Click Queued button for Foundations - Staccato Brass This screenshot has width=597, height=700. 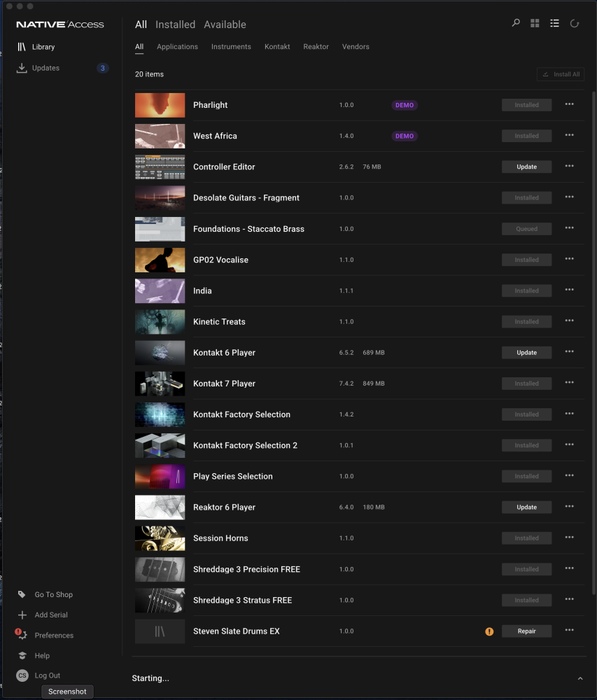(526, 229)
